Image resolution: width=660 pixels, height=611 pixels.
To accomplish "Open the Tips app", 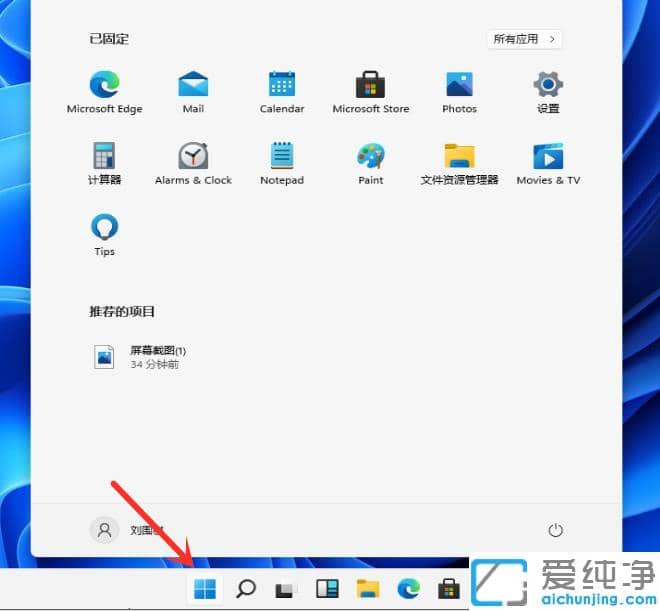I will click(104, 234).
